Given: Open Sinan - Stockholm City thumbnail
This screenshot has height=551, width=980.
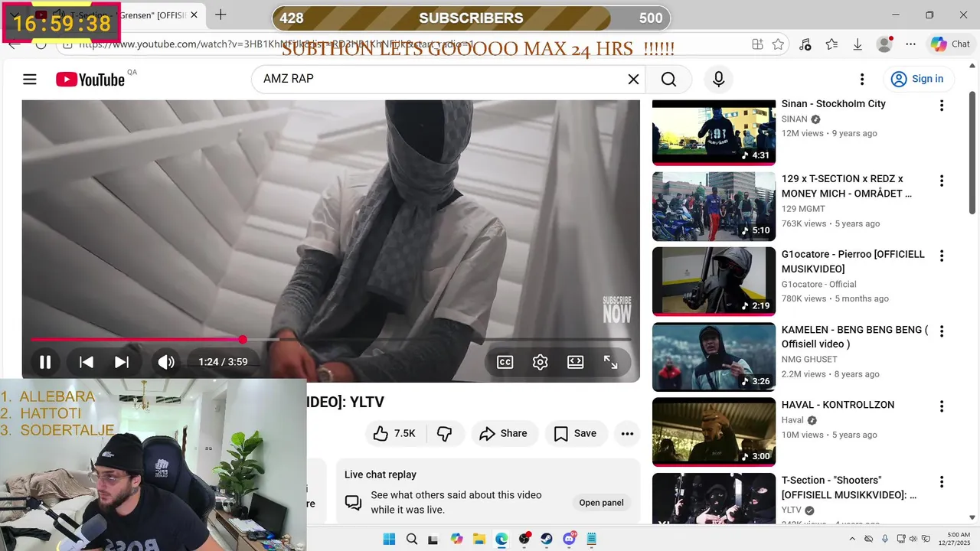Looking at the screenshot, I should [714, 132].
